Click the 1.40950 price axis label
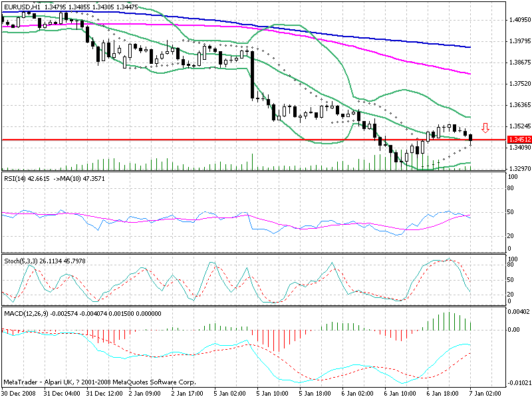Viewport: 532px width, 399px height. 520,20
